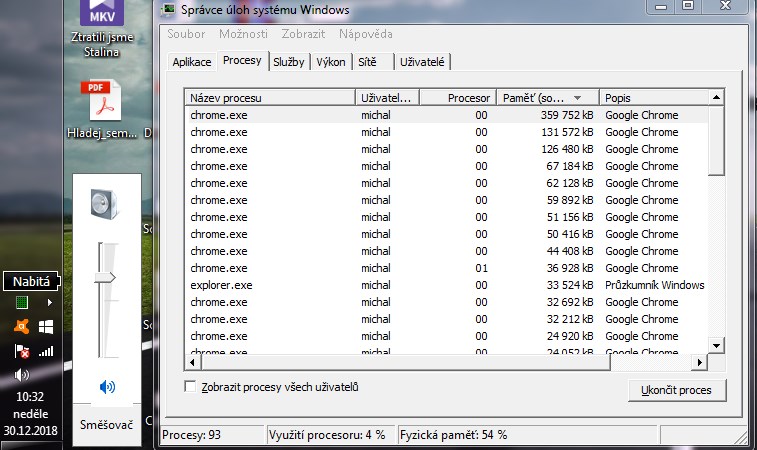
Task: Click Průzkumník Windows description cell
Action: (x=655, y=285)
